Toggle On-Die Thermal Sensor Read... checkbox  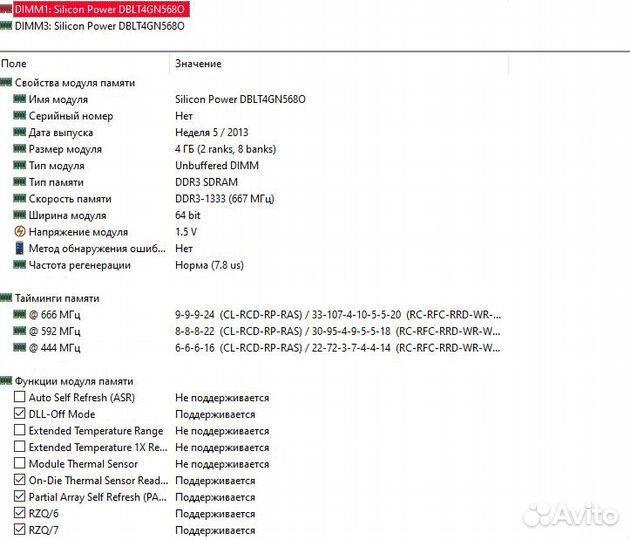(x=19, y=480)
